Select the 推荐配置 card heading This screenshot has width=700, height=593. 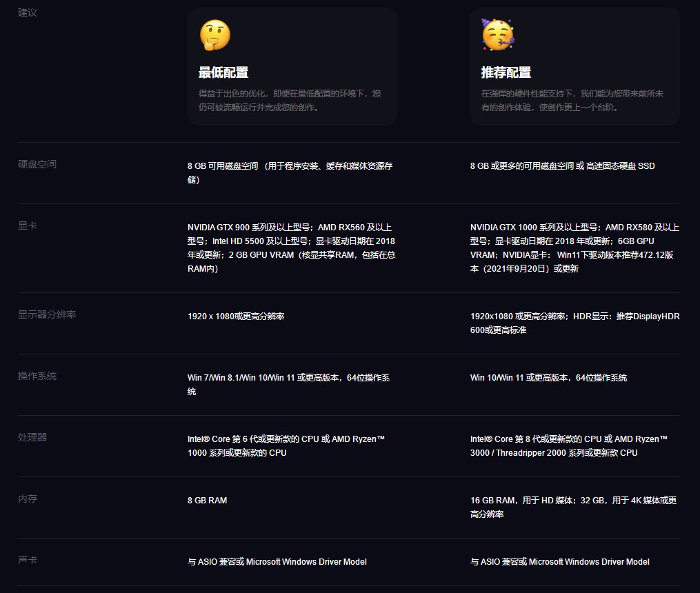(x=506, y=72)
